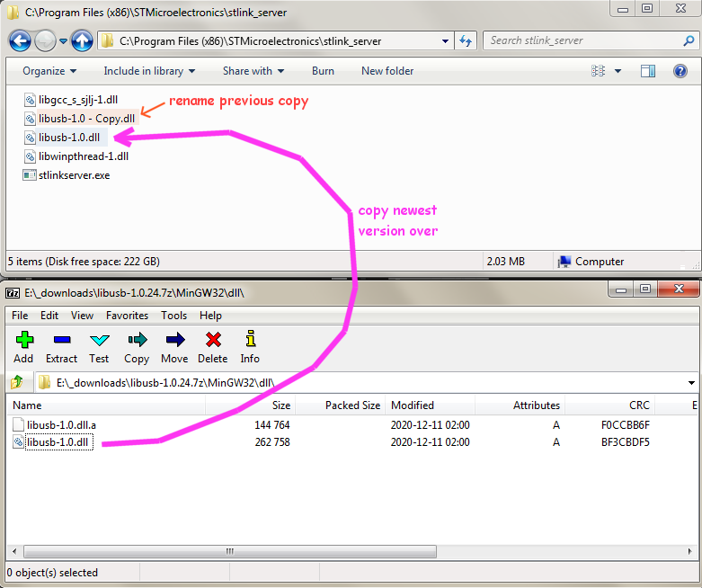Sort 7-Zip list by CRC column
The image size is (702, 588).
point(610,405)
